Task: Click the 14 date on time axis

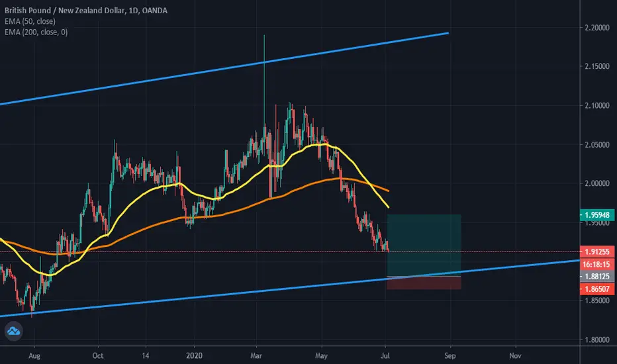Action: [146, 356]
